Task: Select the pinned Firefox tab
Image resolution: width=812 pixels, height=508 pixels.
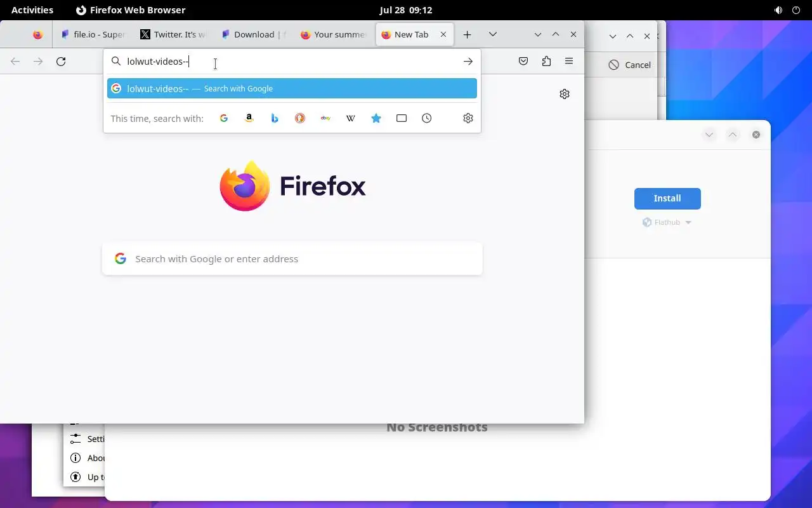Action: tap(37, 35)
